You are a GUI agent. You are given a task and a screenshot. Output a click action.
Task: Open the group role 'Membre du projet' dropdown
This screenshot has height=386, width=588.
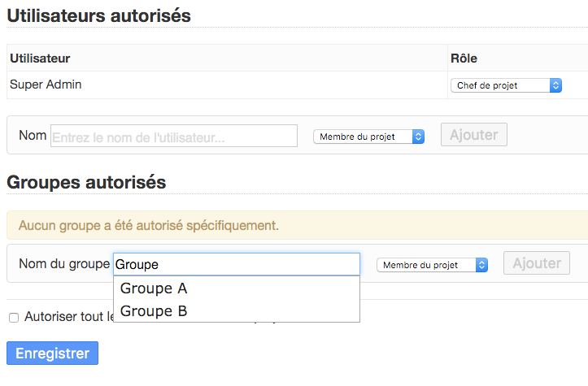(x=432, y=265)
